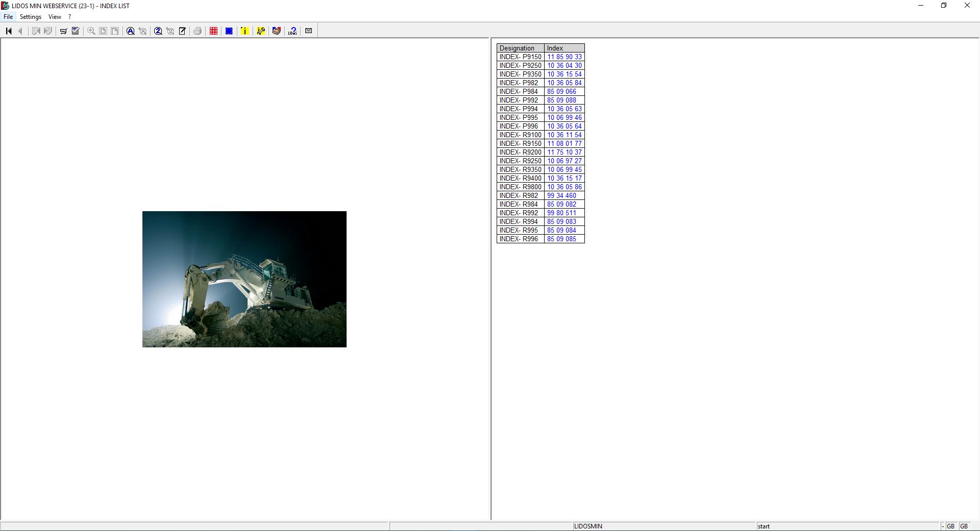Open the shopping cart icon
This screenshot has width=980, height=531.
(x=63, y=31)
